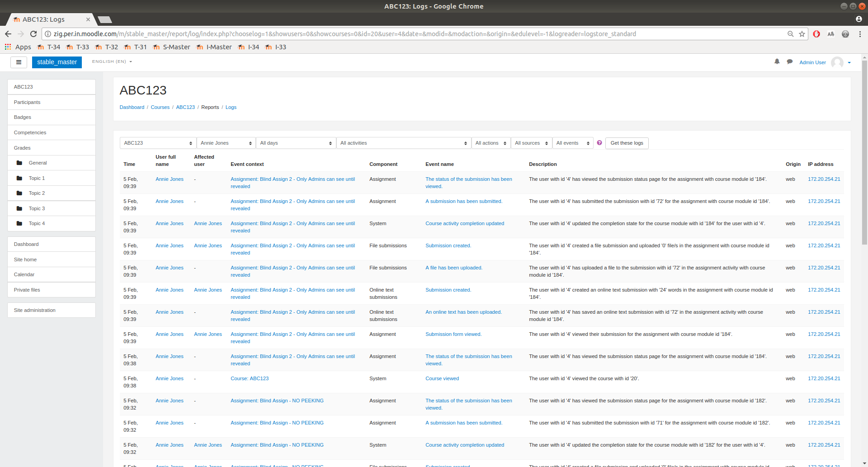Open Competencies in the side menu
The image size is (868, 467).
52,132
